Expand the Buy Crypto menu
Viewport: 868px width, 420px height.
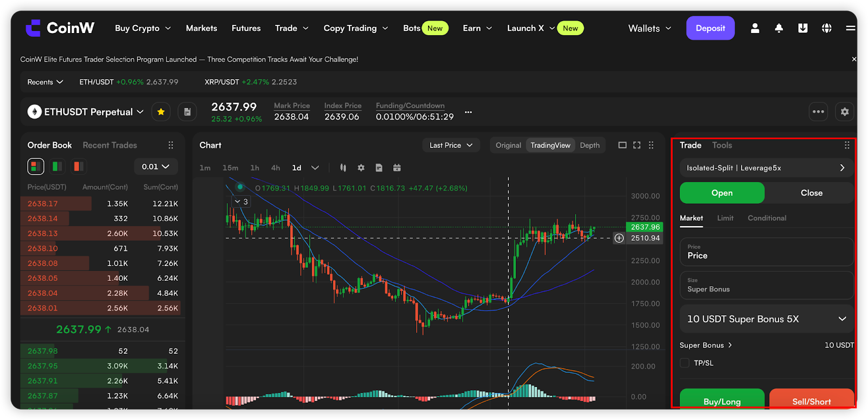pyautogui.click(x=143, y=28)
